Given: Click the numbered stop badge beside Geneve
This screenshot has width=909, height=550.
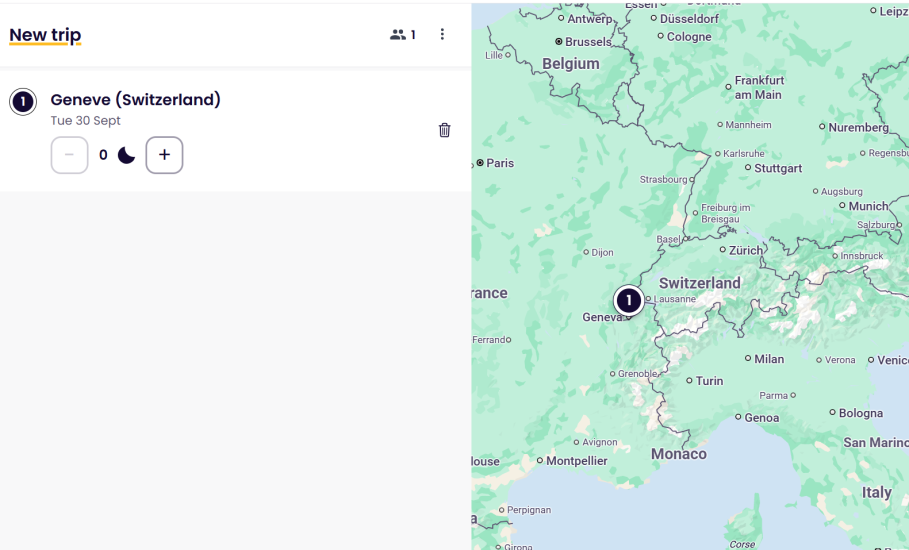Looking at the screenshot, I should coord(23,102).
